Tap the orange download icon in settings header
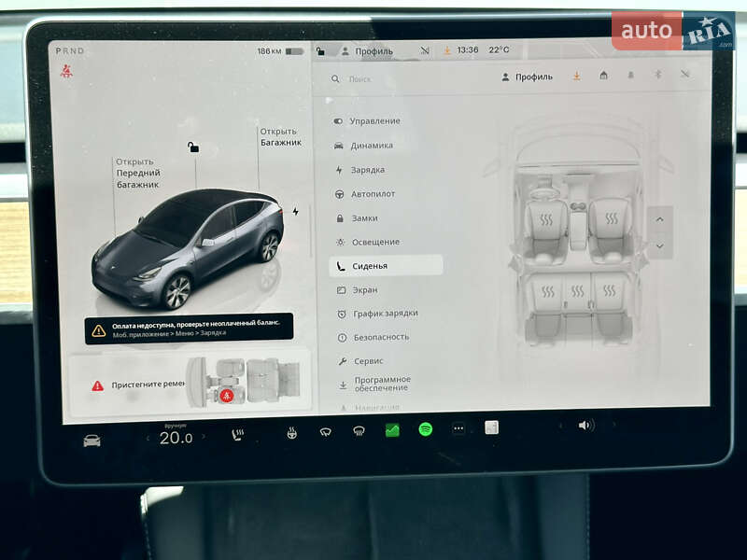The image size is (747, 560). click(576, 76)
